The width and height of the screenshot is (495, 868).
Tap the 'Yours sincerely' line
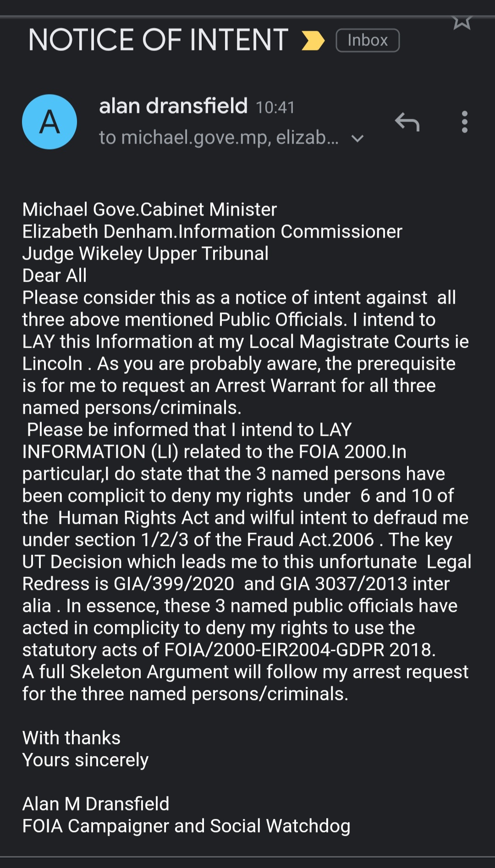tap(85, 760)
